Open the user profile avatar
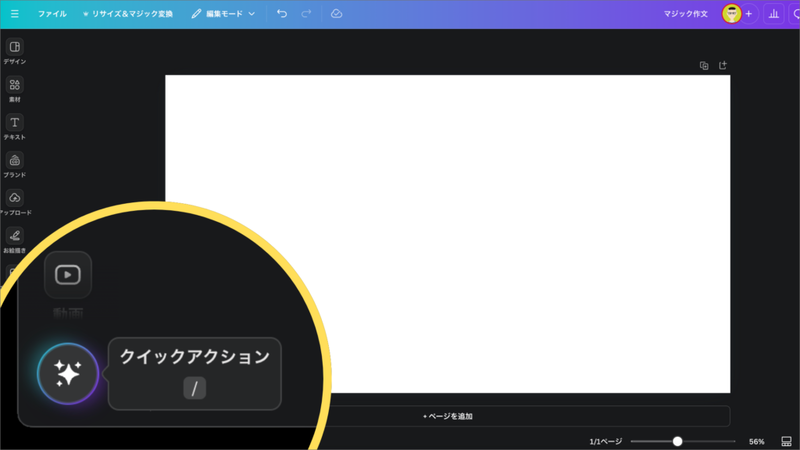 click(x=731, y=14)
